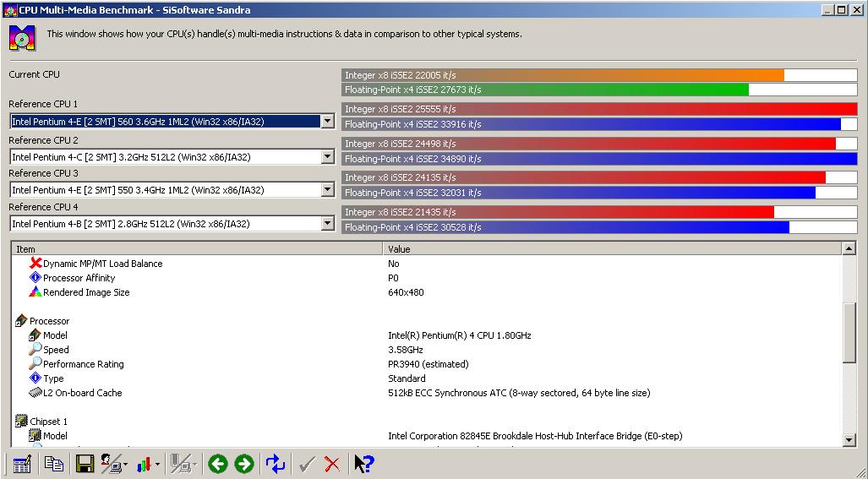This screenshot has height=479, width=868.
Task: Click Reference CPU 2 Integer 24498 bar
Action: click(x=589, y=144)
